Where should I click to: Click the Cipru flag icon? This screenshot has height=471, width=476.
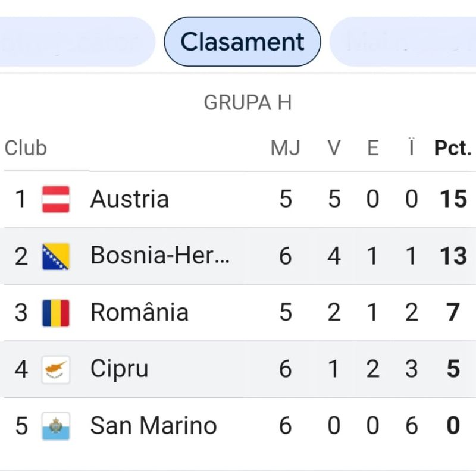56,369
